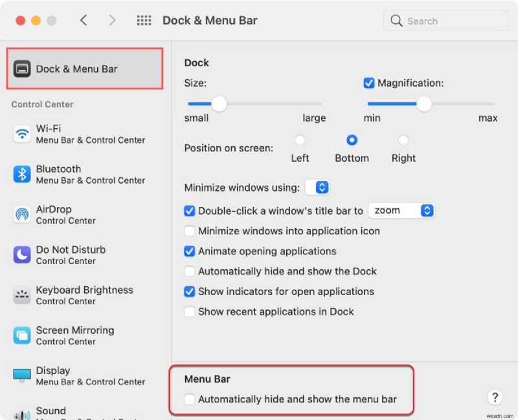This screenshot has height=420, width=518.
Task: Select Right dock position radio button
Action: coord(403,140)
